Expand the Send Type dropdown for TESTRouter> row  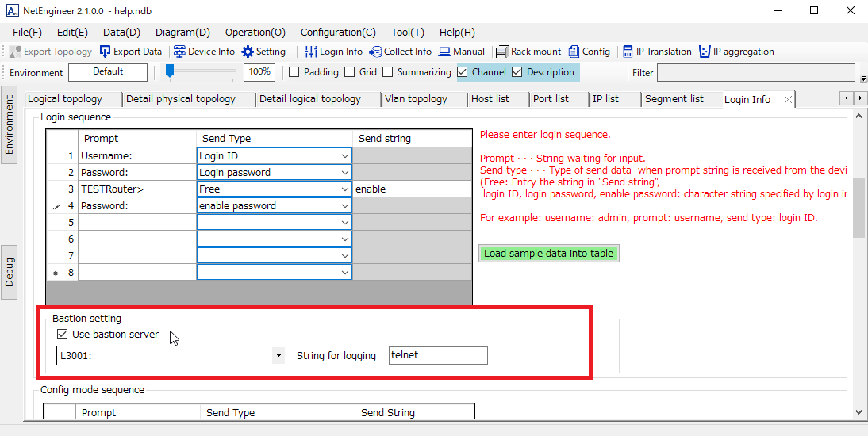(x=345, y=189)
